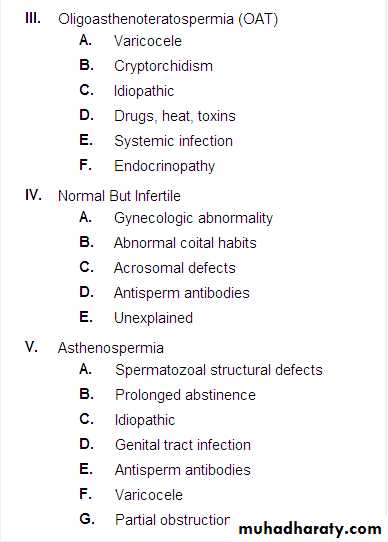Click the Oligoasthenoteratospermia (OAT) heading
388x542 pixels.
(x=168, y=19)
